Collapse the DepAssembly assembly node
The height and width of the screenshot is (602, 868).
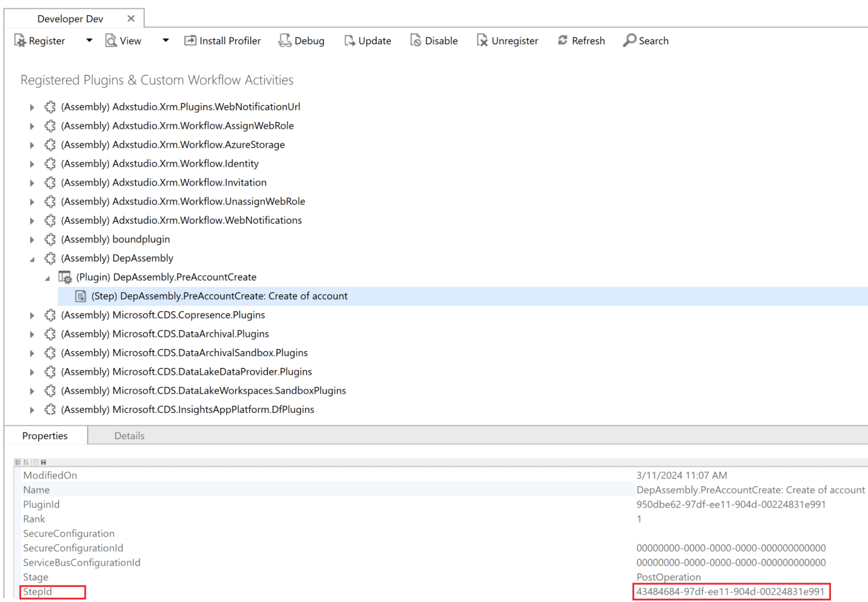pyautogui.click(x=32, y=259)
